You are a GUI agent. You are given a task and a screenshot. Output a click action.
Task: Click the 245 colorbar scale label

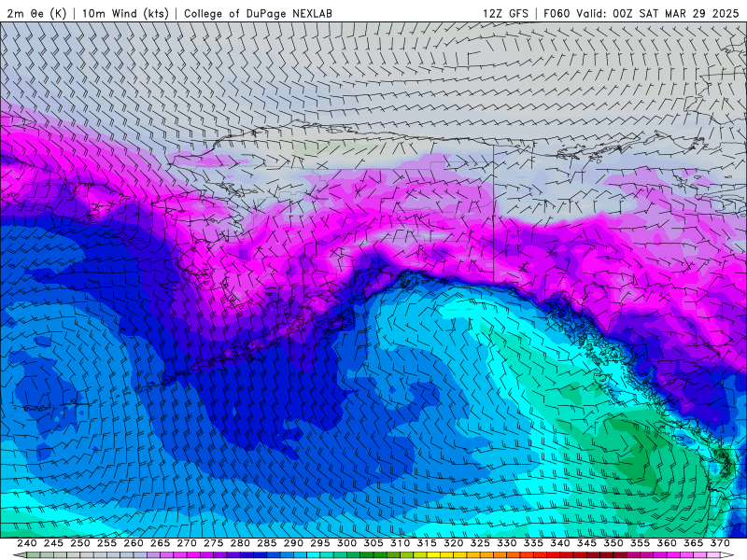tap(53, 543)
